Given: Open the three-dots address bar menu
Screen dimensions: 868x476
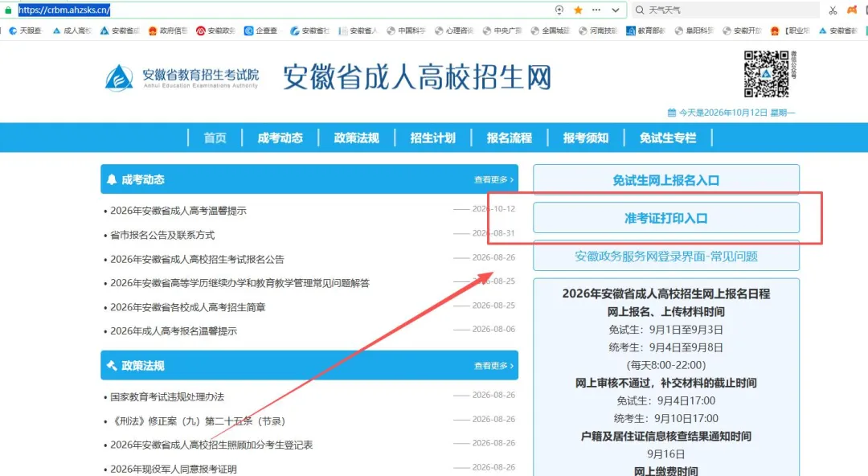Looking at the screenshot, I should coord(596,10).
